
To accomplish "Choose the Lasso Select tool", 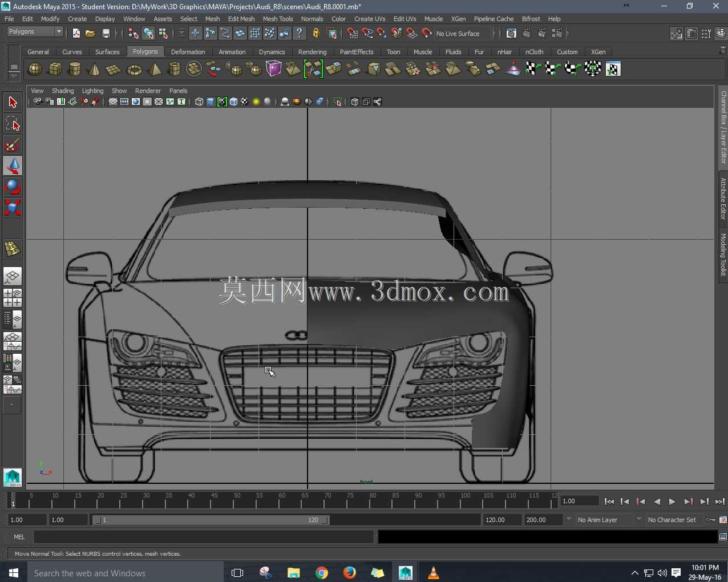I will pos(13,124).
